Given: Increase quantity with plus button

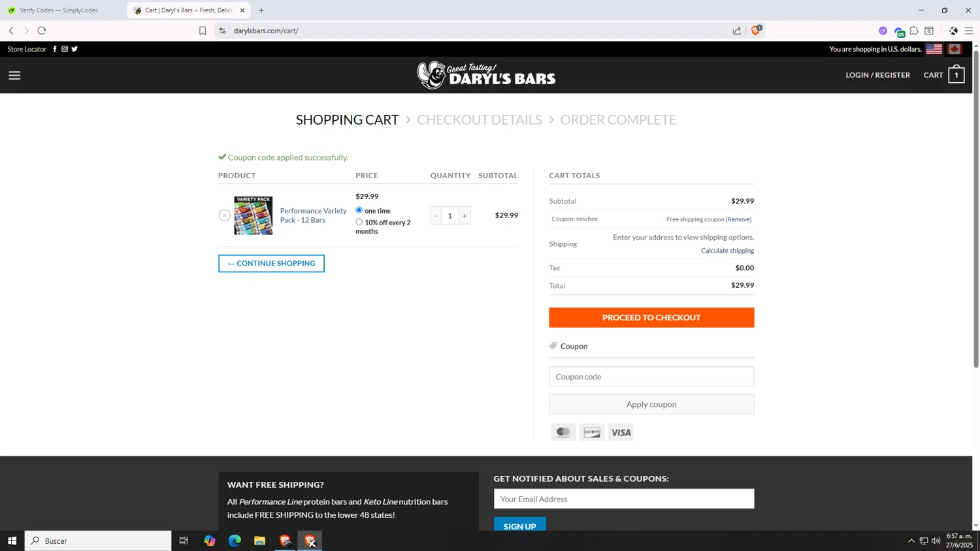Looking at the screenshot, I should (x=465, y=215).
